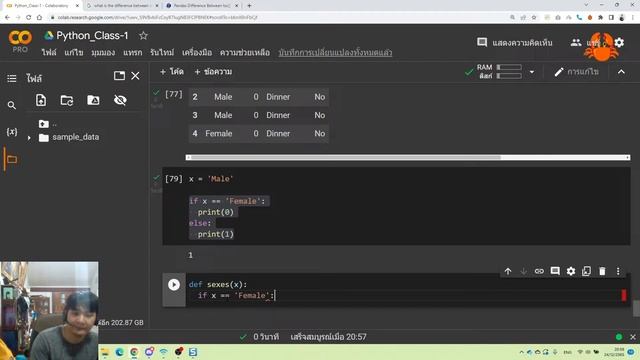The width and height of the screenshot is (640, 360).
Task: Mirror cell in tab icon
Action: [x=586, y=271]
